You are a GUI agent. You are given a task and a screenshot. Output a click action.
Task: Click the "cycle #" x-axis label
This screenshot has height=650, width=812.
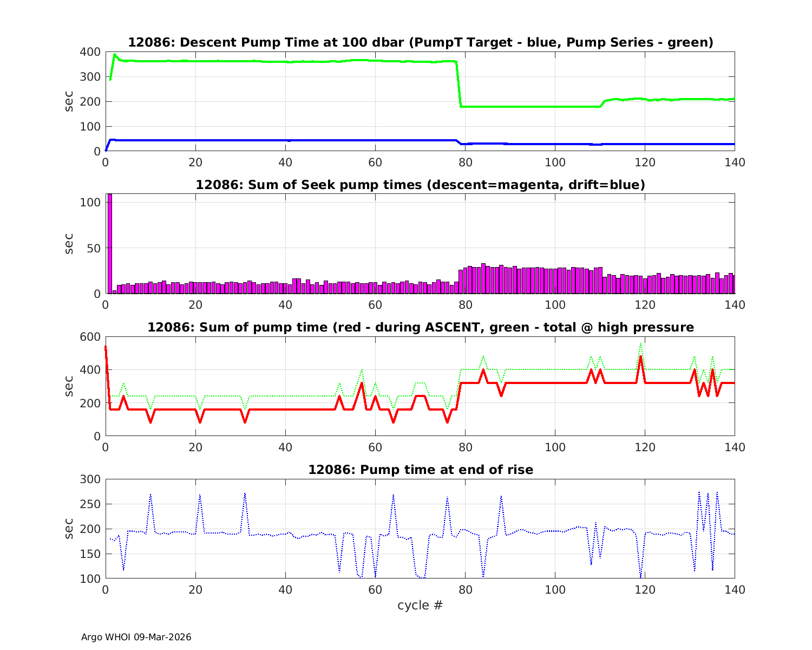click(x=420, y=605)
